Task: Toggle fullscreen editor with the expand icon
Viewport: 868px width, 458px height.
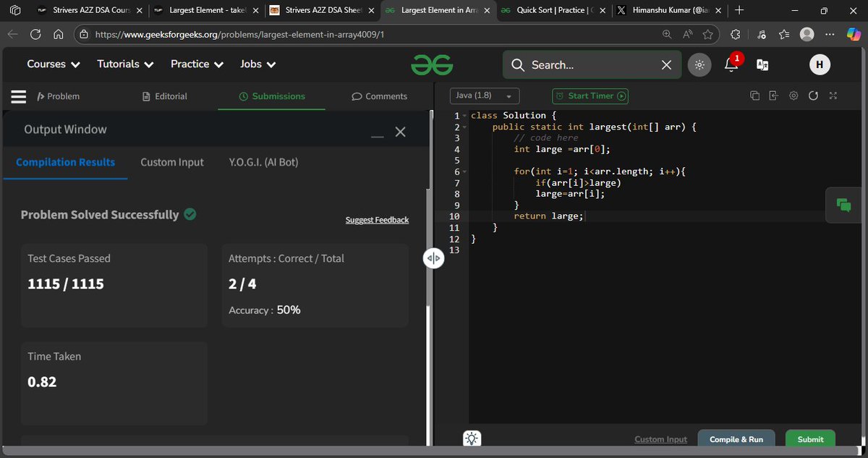Action: (833, 96)
